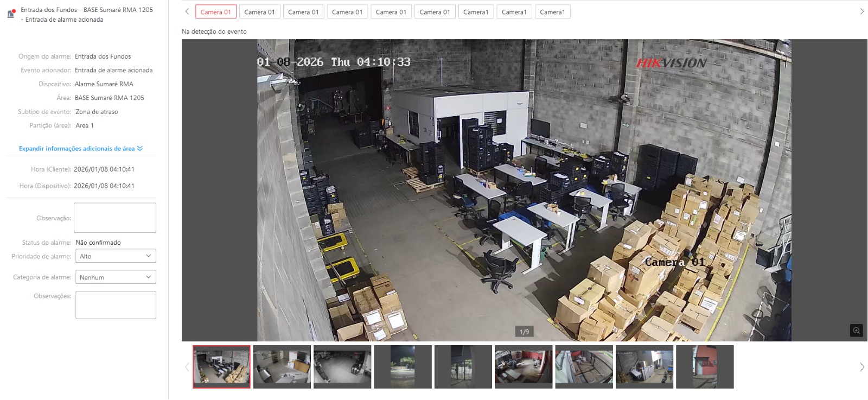Click the Observação text field
The image size is (868, 400).
(x=115, y=218)
